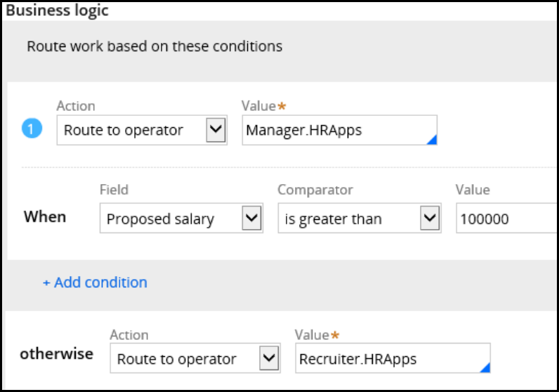The width and height of the screenshot is (559, 392).
Task: Click the otherwise label
Action: 56,353
